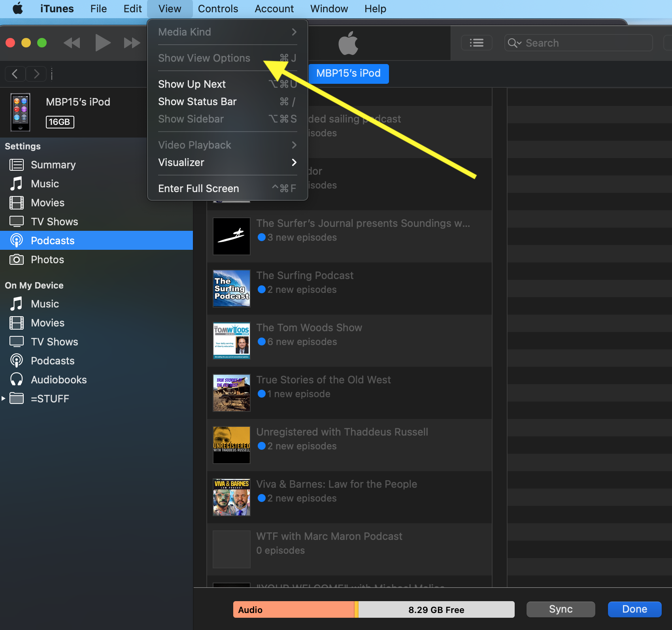Open the Apple system menu
672x630 pixels.
(x=18, y=8)
